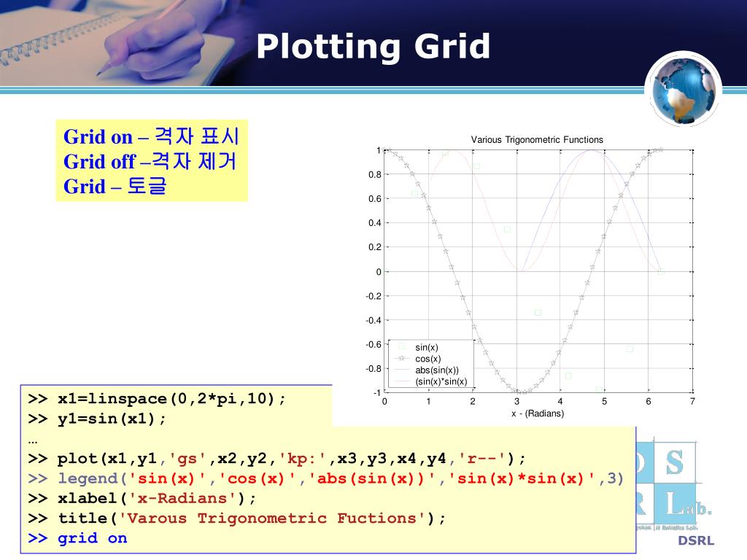
Task: Click the star marker in the cos(x) legend entry
Action: [402, 358]
